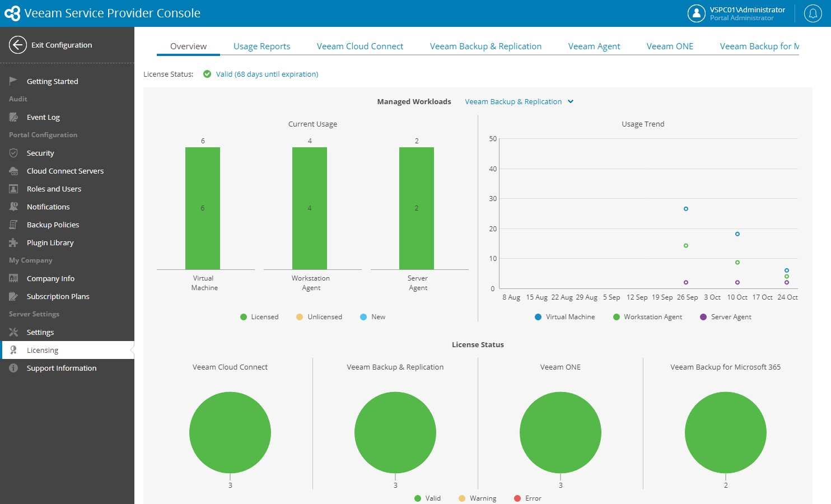831x504 pixels.
Task: Click the Veeam Backup & Replication license pie
Action: pos(395,432)
